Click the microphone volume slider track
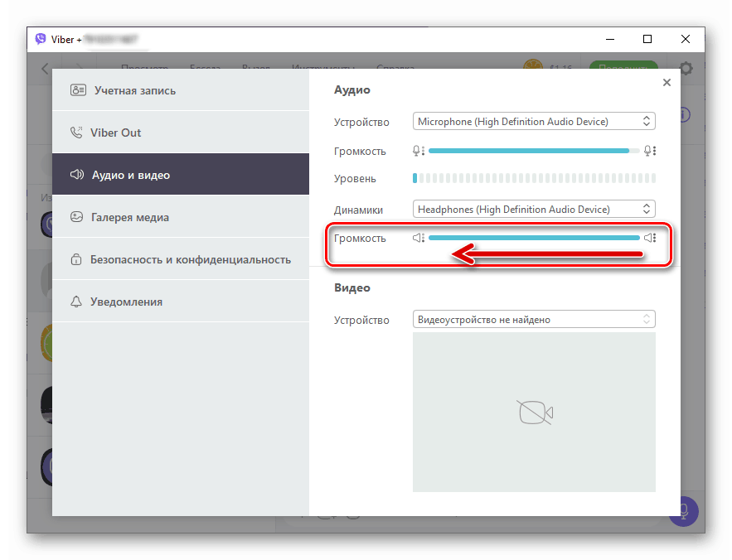Screen dimensions: 732x560 coord(534,151)
